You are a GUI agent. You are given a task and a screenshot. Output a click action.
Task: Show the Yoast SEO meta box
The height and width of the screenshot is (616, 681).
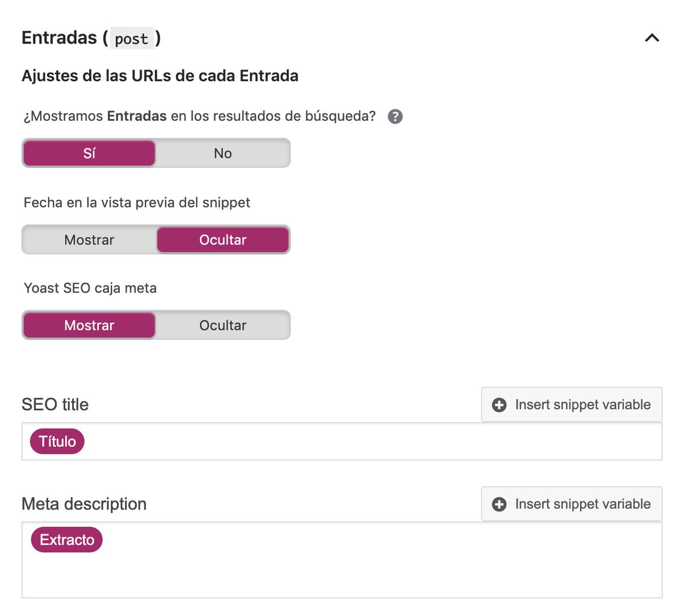click(x=89, y=325)
